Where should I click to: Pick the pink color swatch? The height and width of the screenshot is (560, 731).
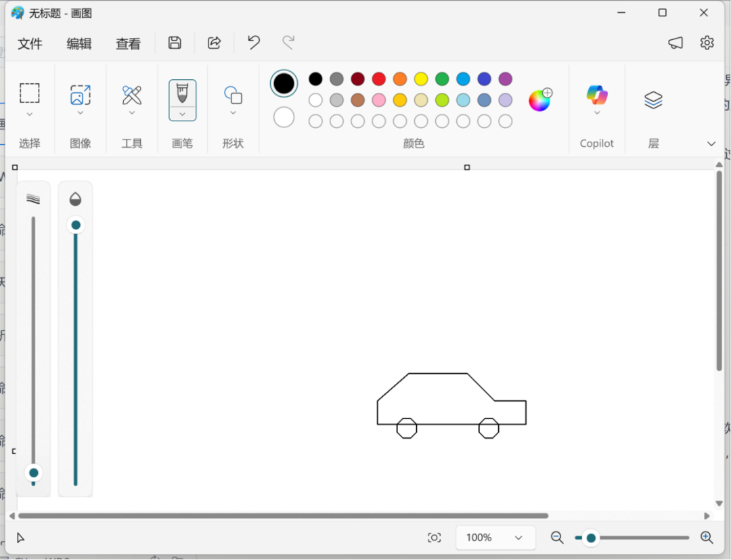(378, 100)
